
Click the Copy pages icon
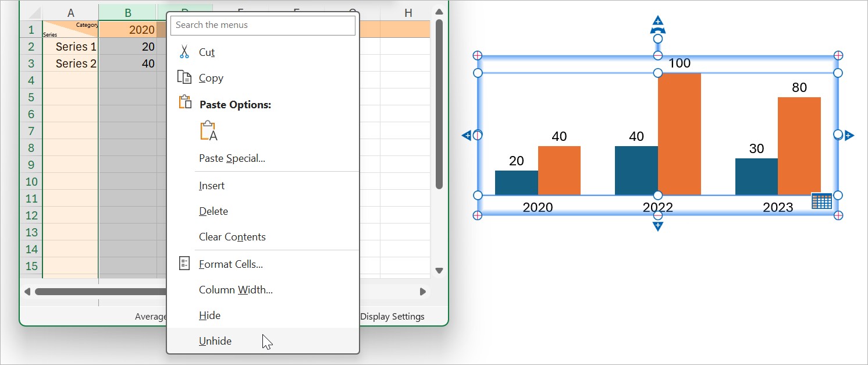click(184, 77)
